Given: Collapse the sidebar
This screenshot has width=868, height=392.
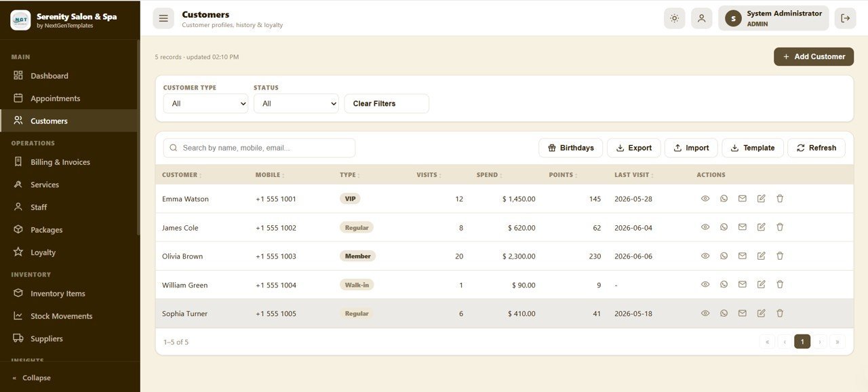Looking at the screenshot, I should [70, 378].
